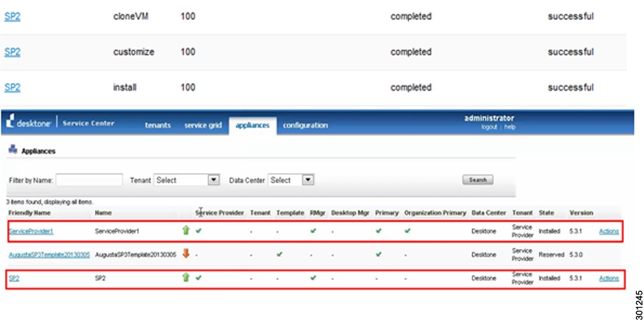Viewport: 644px width, 325px height.
Task: Click the Search button
Action: coord(478,180)
